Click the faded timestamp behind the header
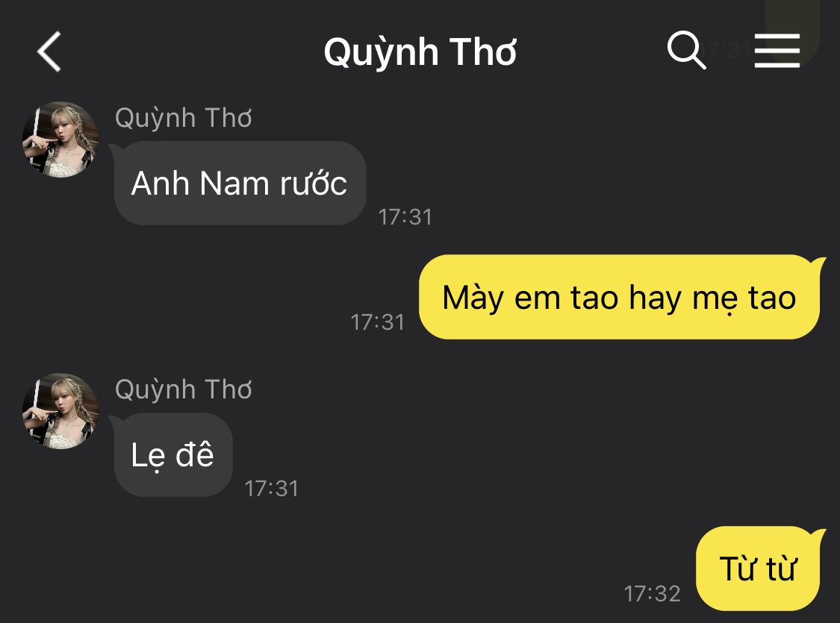 pyautogui.click(x=729, y=50)
